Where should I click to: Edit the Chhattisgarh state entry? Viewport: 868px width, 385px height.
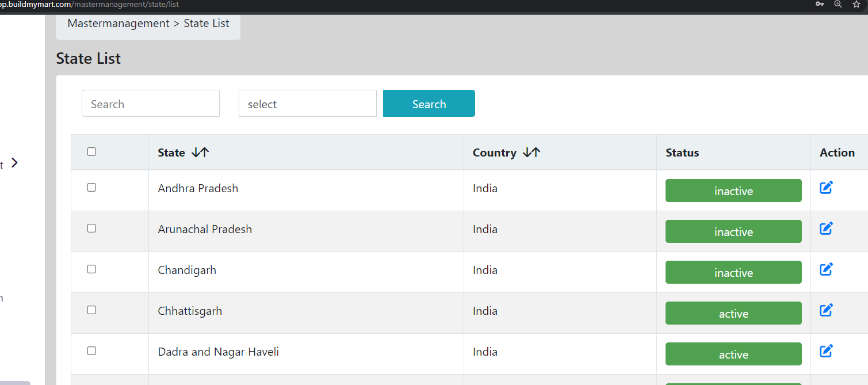click(x=826, y=310)
